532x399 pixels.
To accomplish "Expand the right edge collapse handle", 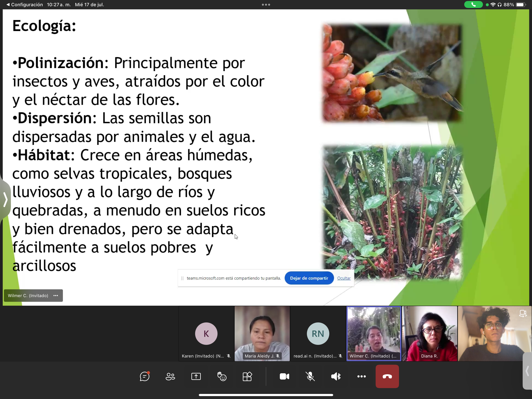I will coord(528,371).
